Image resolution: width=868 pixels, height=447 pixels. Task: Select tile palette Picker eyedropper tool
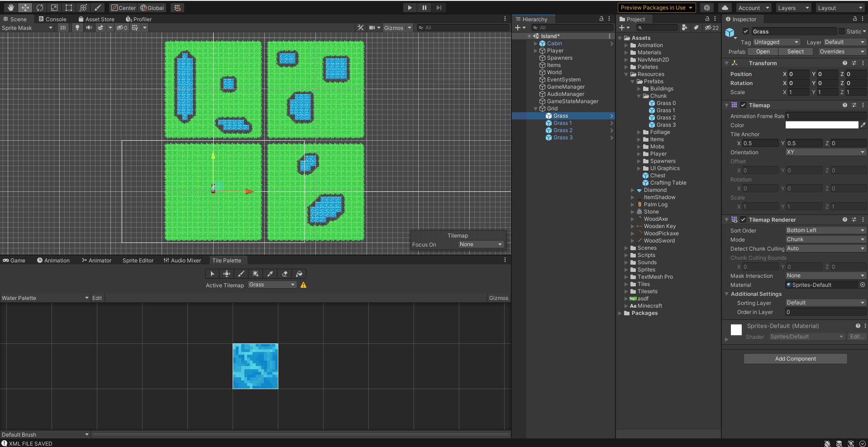click(270, 274)
